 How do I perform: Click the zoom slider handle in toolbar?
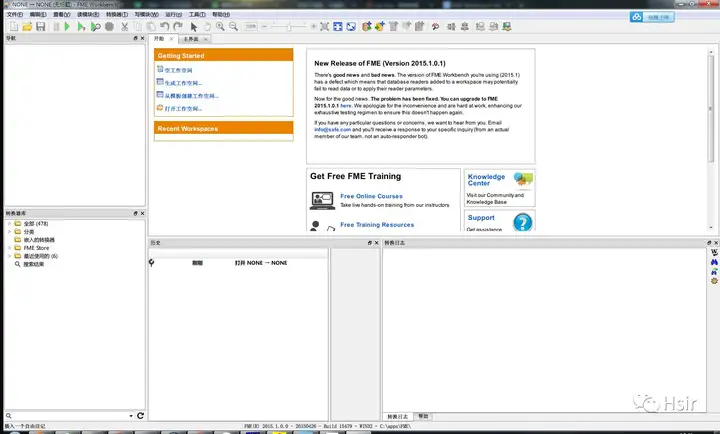pyautogui.click(x=289, y=27)
